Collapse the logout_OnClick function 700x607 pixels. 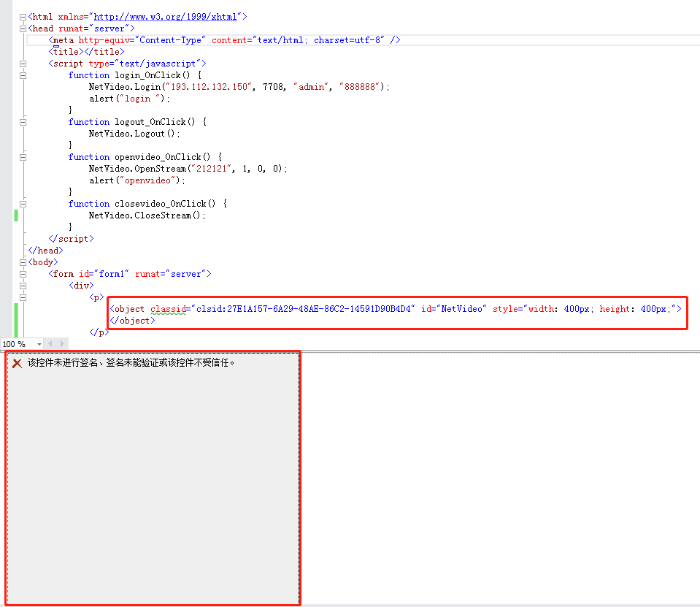coord(23,123)
